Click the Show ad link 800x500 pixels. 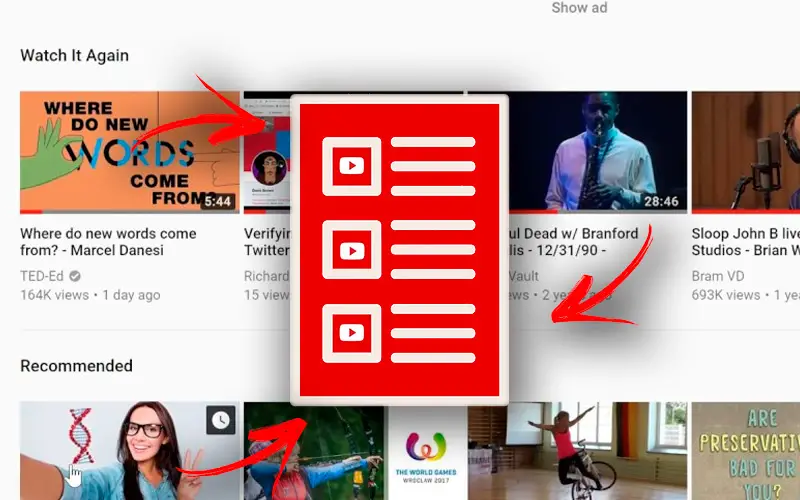(x=579, y=8)
